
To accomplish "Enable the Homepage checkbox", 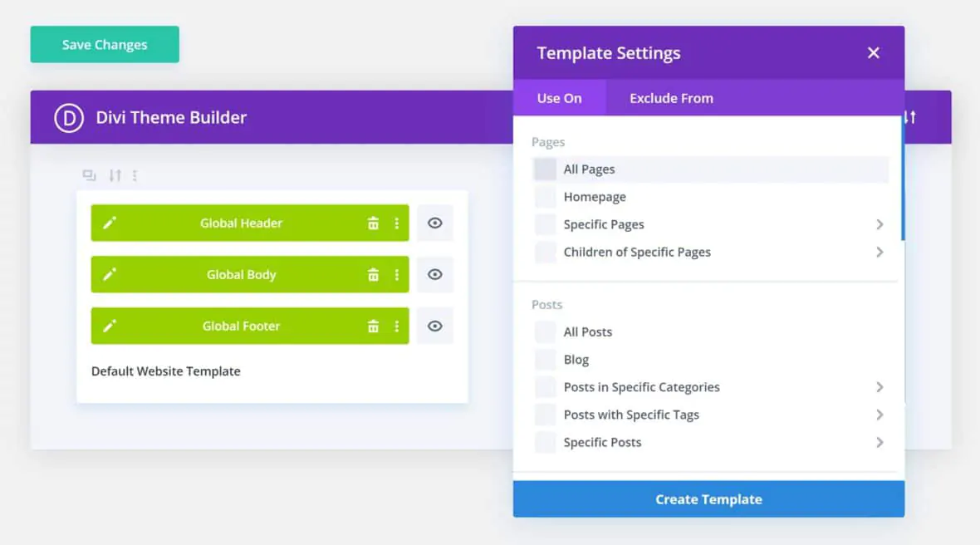I will pos(545,197).
